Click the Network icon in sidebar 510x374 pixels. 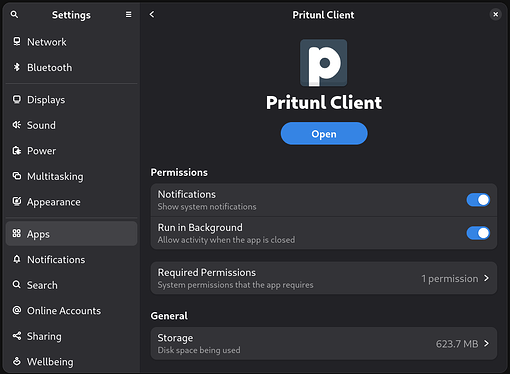[17, 41]
